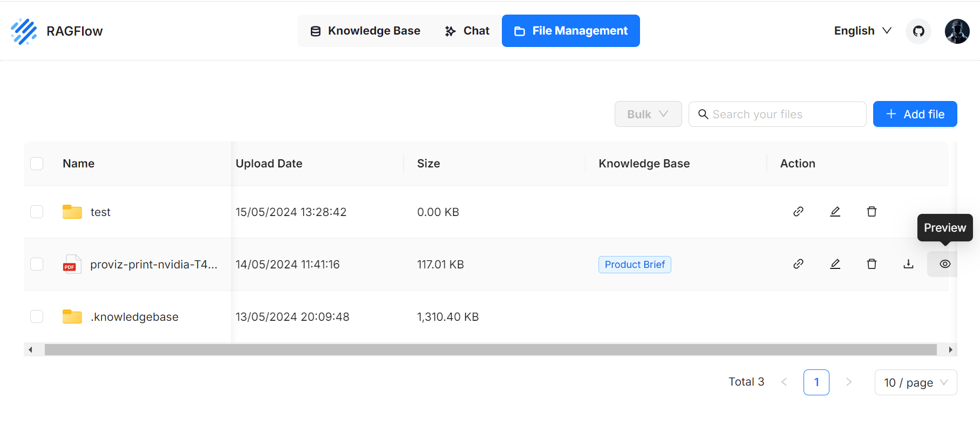Open the 10 / page size selector

[x=915, y=382]
